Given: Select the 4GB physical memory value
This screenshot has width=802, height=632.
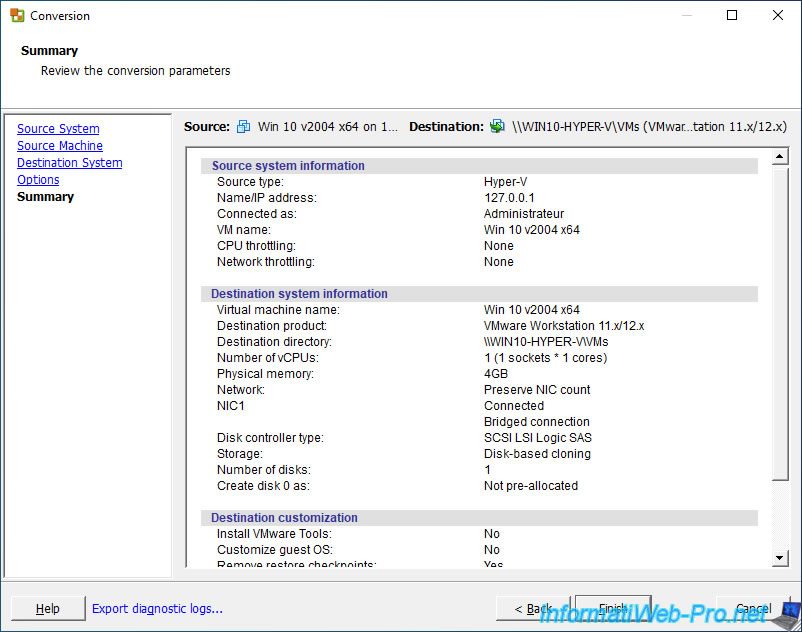Looking at the screenshot, I should click(x=496, y=374).
